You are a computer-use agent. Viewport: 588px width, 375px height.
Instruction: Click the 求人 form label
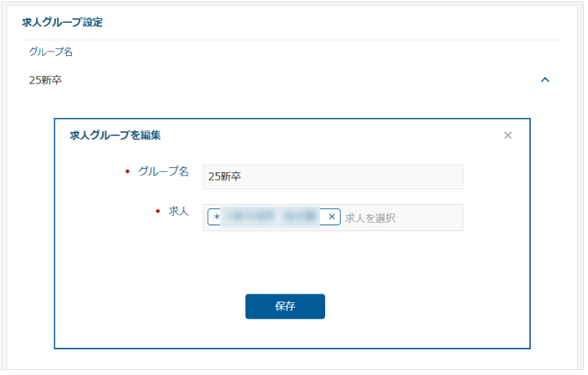pyautogui.click(x=178, y=211)
